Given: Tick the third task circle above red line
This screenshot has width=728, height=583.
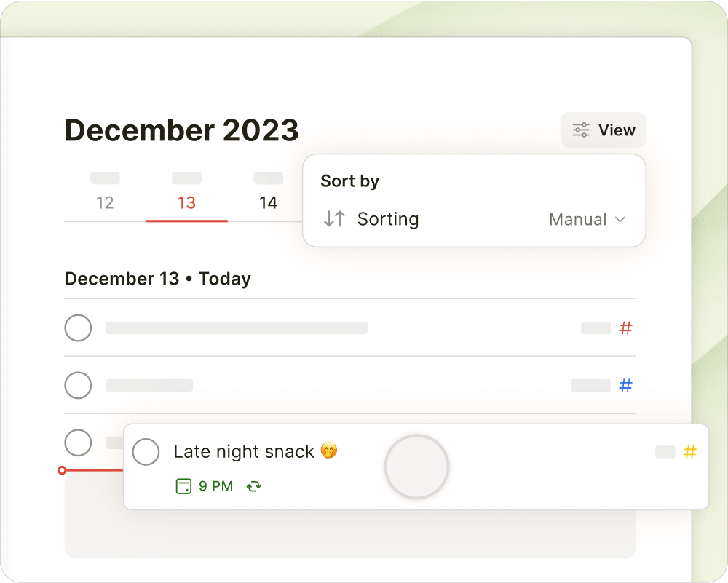Looking at the screenshot, I should point(78,443).
